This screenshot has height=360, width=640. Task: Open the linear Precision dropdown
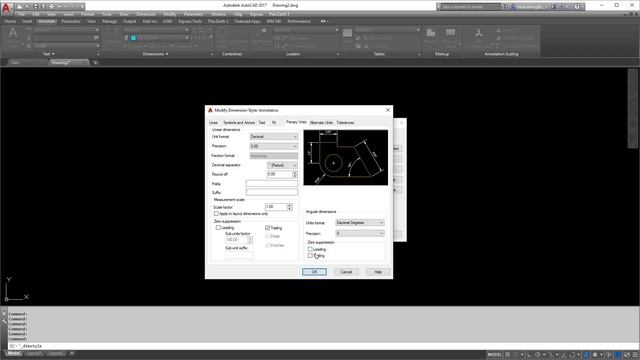point(273,146)
